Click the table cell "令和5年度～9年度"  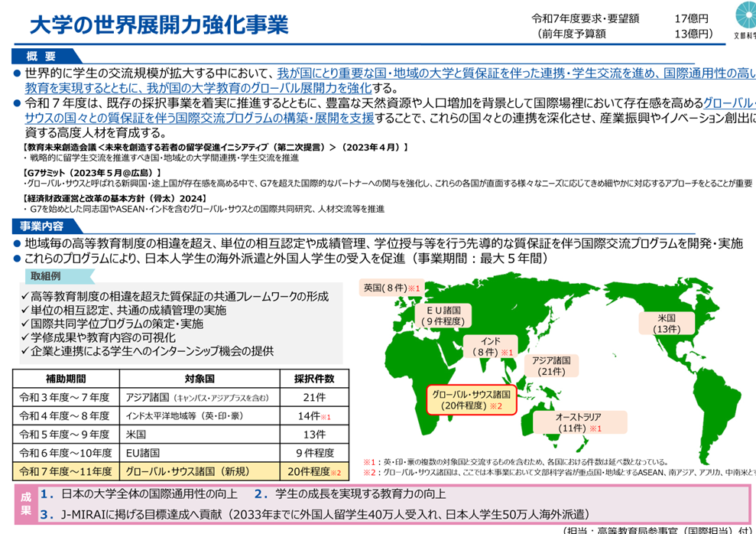[x=65, y=434]
